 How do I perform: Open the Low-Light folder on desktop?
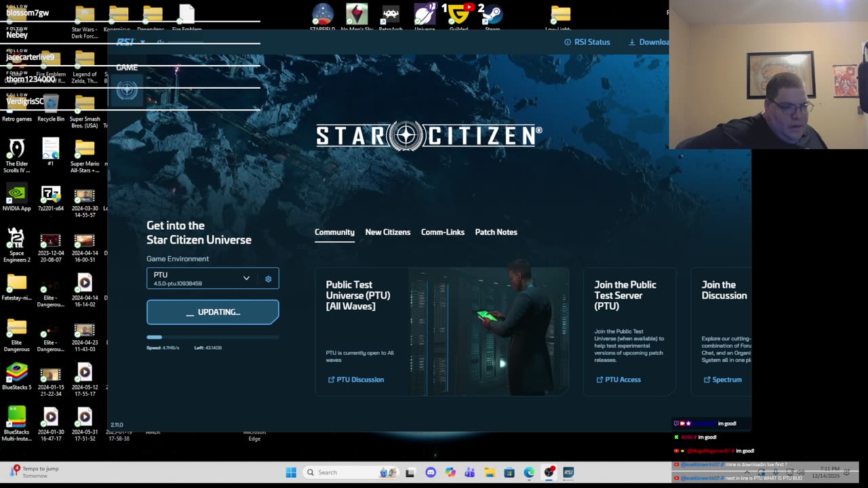(560, 17)
